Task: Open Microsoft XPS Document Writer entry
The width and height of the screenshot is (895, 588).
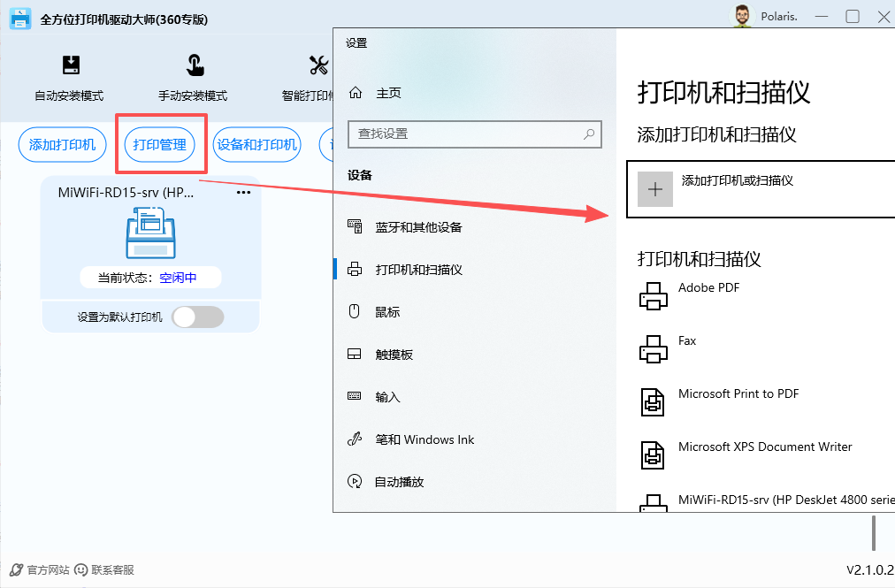Action: [x=764, y=447]
